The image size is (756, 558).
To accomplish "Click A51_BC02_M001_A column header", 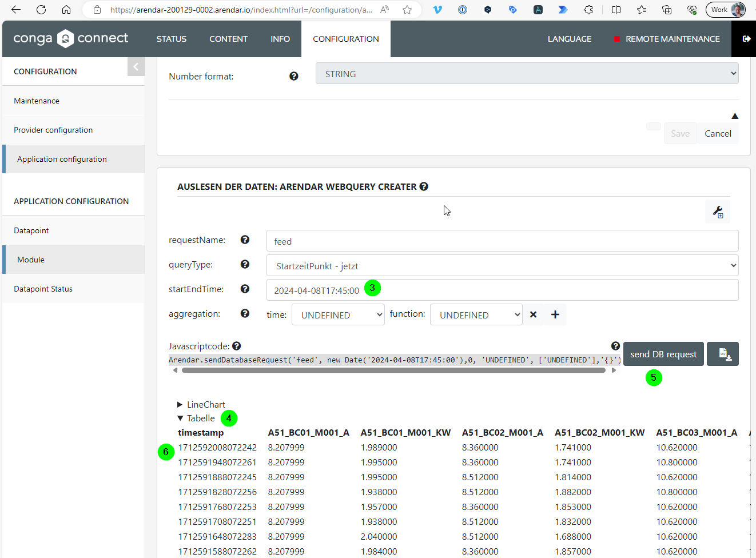I will [x=503, y=432].
